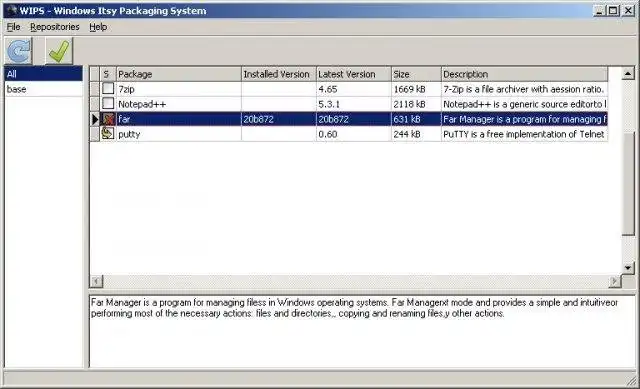Click the vertical scrollbar down arrow

(628, 268)
